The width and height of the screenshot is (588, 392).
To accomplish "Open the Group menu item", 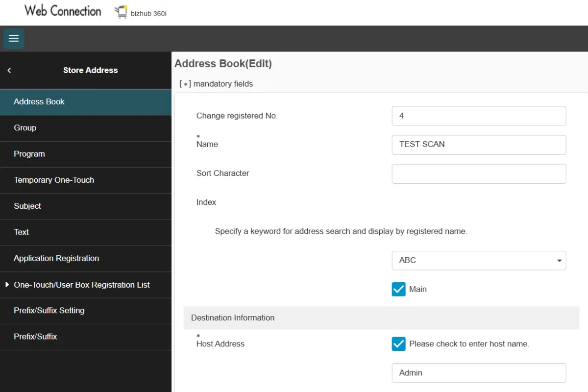I will click(25, 128).
